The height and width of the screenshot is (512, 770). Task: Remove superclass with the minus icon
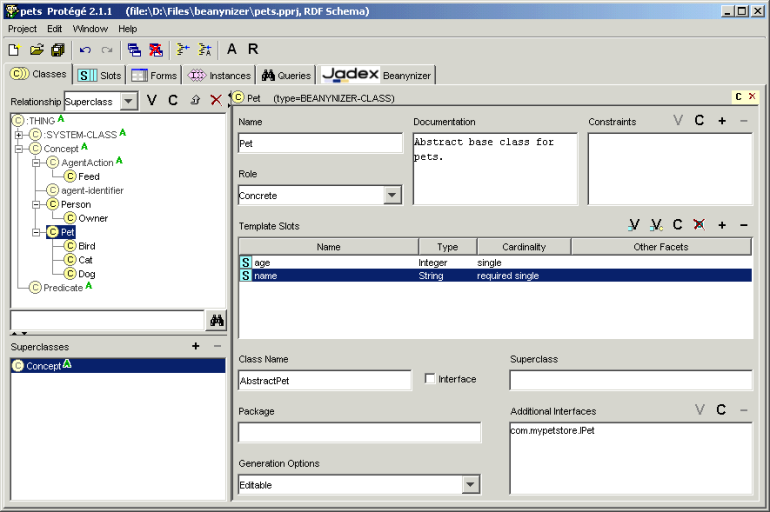tap(217, 346)
